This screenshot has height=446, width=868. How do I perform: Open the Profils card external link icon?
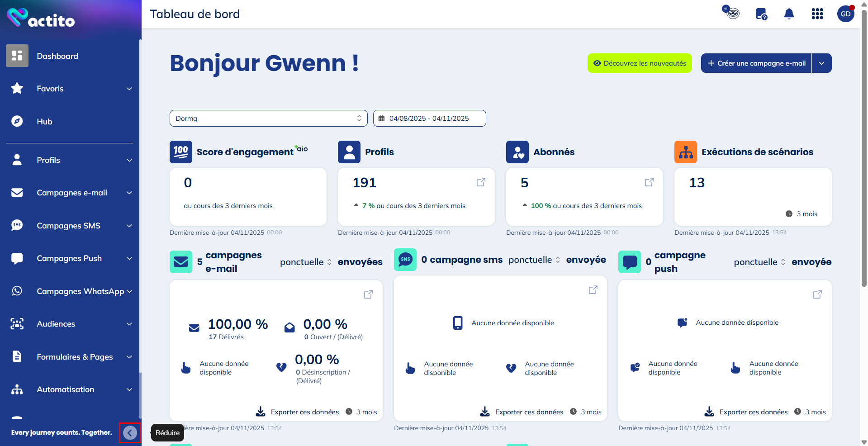pyautogui.click(x=481, y=182)
